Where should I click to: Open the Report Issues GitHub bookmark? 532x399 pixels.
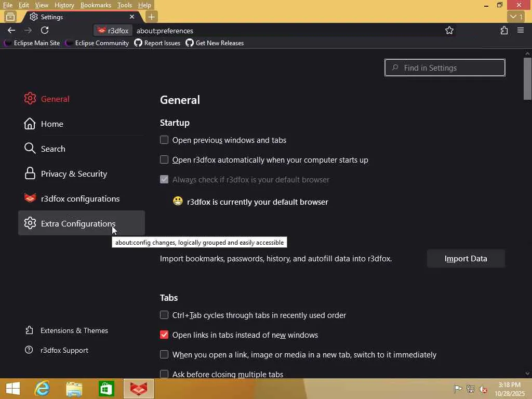(157, 43)
